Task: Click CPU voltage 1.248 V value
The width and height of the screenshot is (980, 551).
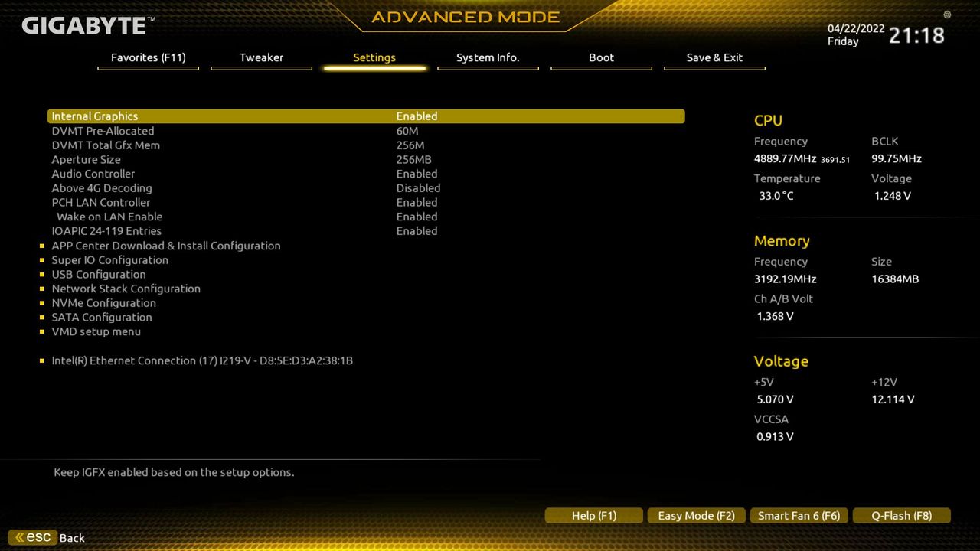Action: [893, 196]
